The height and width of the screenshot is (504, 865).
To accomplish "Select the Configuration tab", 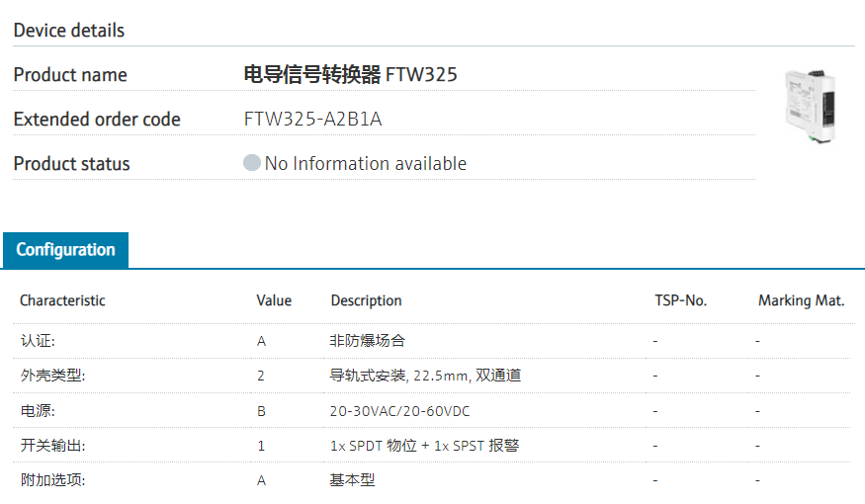I will pyautogui.click(x=65, y=250).
